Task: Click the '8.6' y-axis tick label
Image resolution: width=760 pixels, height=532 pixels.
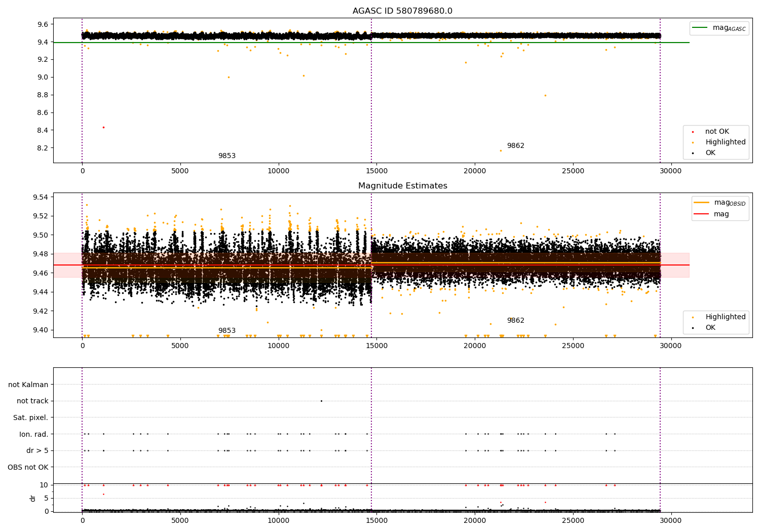Action: (x=43, y=112)
